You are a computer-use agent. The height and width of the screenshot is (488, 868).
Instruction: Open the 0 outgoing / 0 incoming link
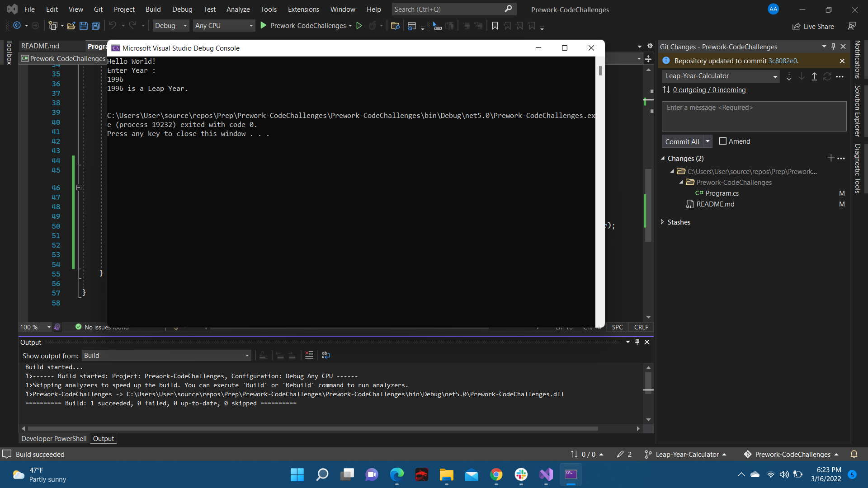(709, 89)
